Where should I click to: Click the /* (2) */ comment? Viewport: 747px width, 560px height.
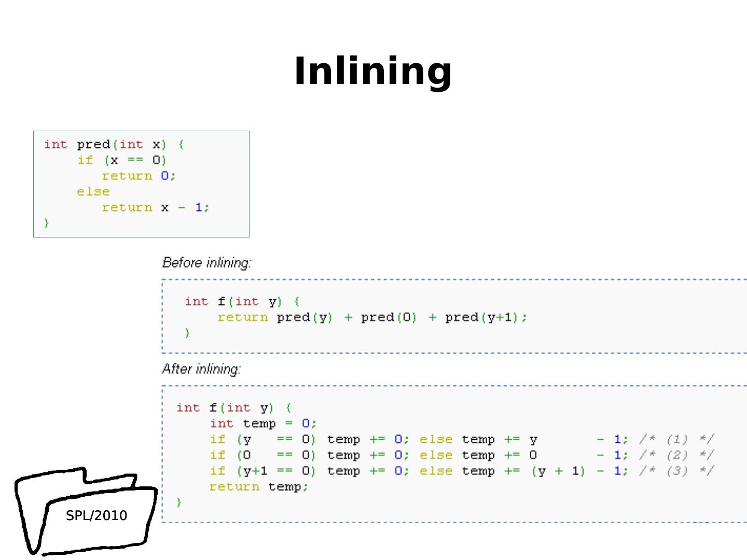(x=676, y=455)
